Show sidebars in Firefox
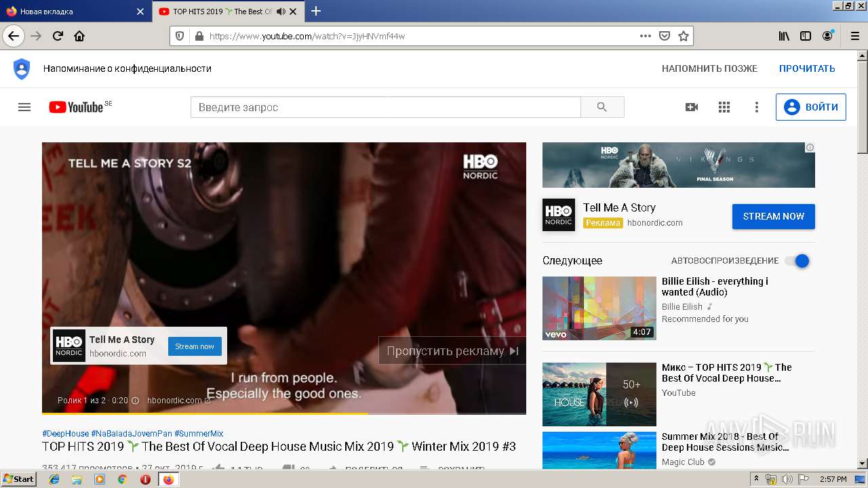The width and height of the screenshot is (868, 488). (x=806, y=36)
